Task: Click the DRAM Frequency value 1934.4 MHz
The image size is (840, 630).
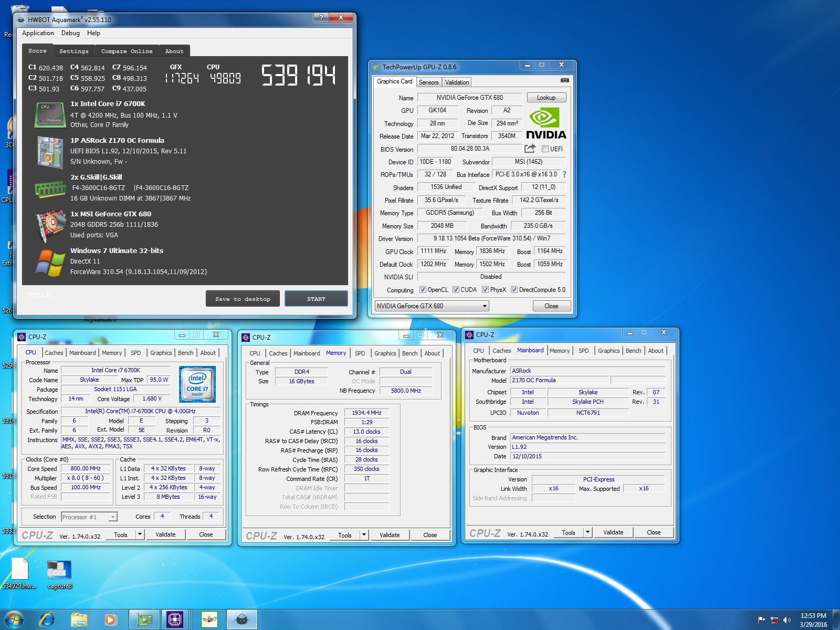Action: (366, 413)
